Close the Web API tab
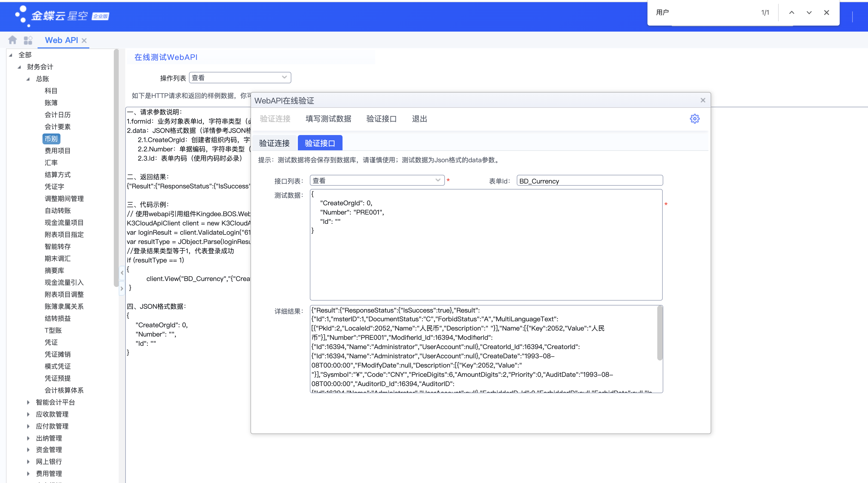 click(84, 41)
